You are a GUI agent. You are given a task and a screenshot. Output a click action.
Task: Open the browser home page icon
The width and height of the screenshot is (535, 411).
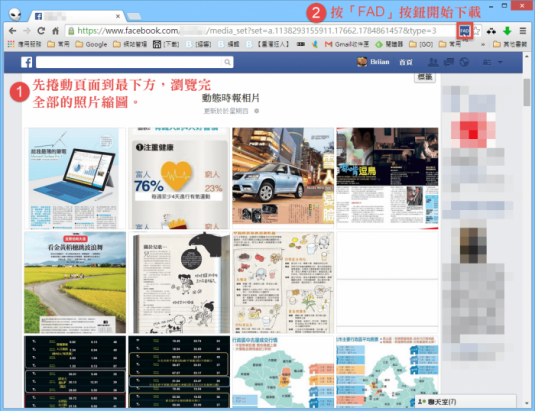(x=55, y=31)
